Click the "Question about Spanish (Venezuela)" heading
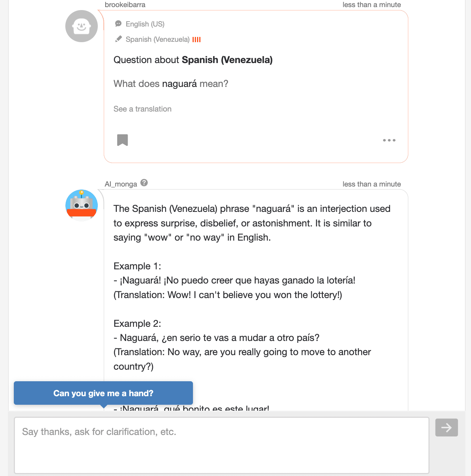Viewport: 471px width, 476px height. 193,60
